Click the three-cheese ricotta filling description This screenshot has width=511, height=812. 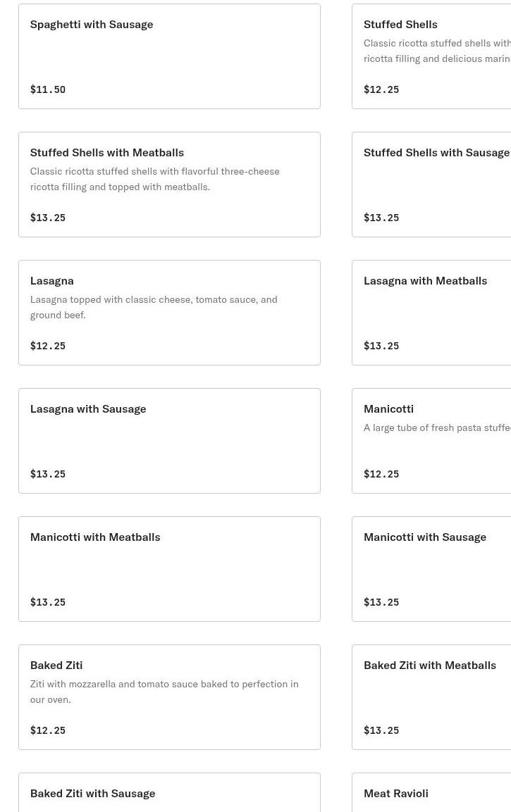click(x=154, y=179)
